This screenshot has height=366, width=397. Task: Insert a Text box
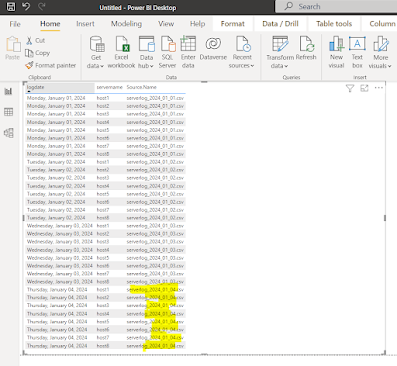357,52
